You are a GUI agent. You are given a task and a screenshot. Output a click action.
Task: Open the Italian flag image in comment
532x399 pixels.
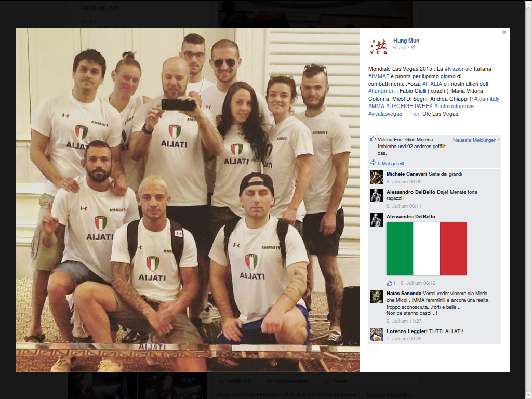pyautogui.click(x=427, y=248)
